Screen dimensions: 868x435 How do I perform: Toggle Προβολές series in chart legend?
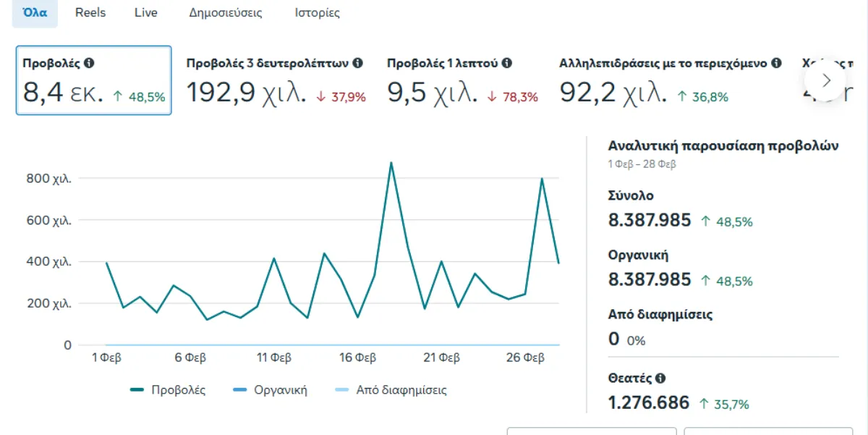[x=169, y=390]
